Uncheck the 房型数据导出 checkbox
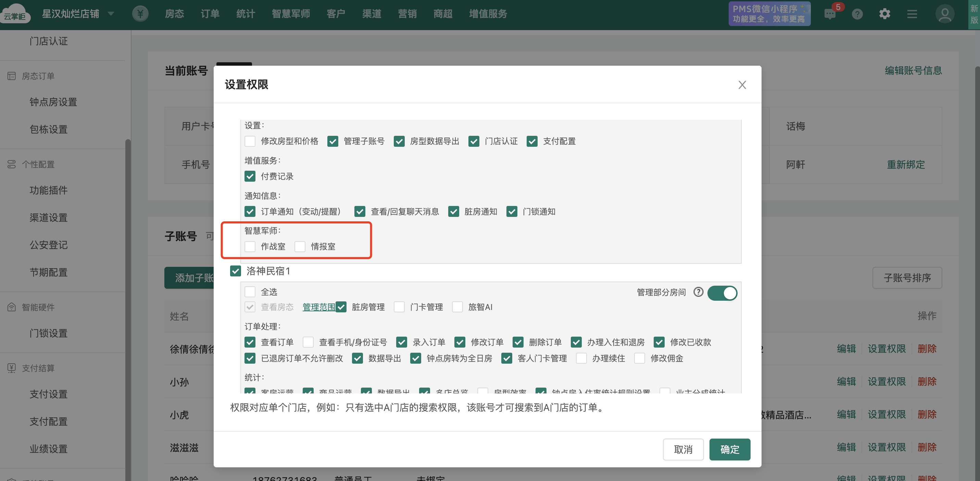 [399, 141]
